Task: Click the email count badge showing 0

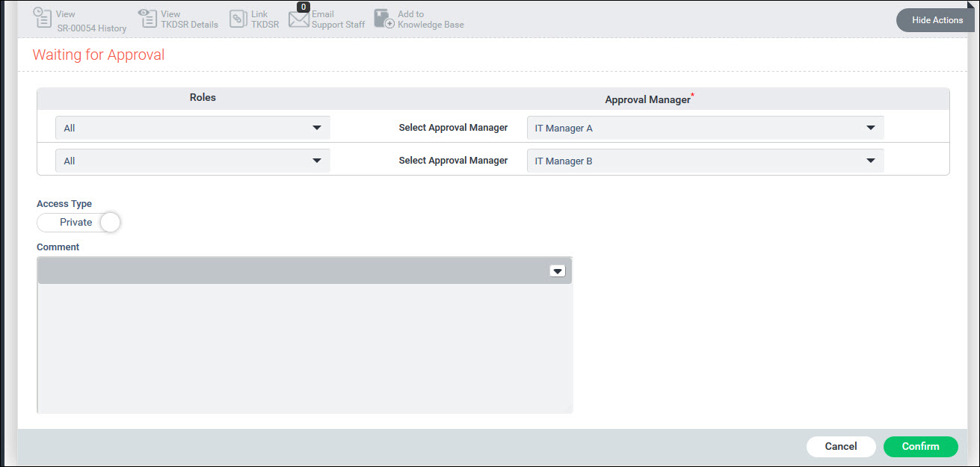Action: [303, 7]
